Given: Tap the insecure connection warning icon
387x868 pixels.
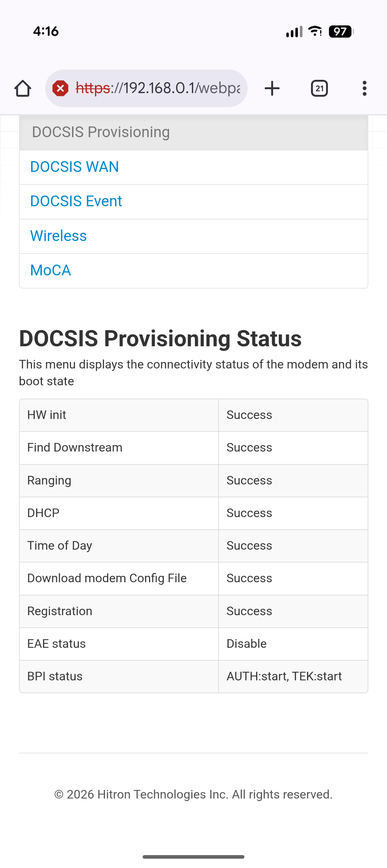Looking at the screenshot, I should click(x=61, y=88).
